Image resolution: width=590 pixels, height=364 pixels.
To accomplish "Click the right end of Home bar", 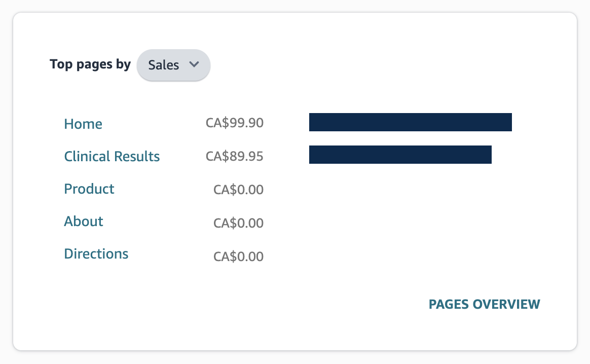I will pos(507,122).
